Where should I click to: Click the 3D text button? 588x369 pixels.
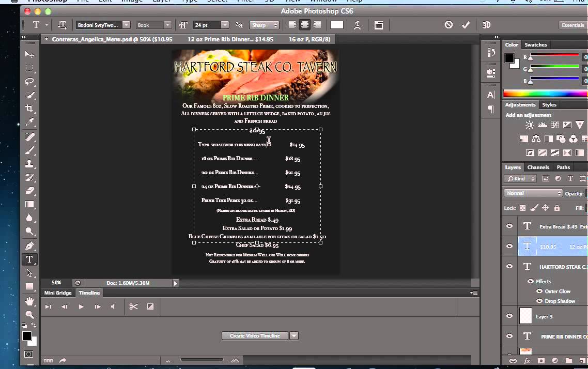486,25
